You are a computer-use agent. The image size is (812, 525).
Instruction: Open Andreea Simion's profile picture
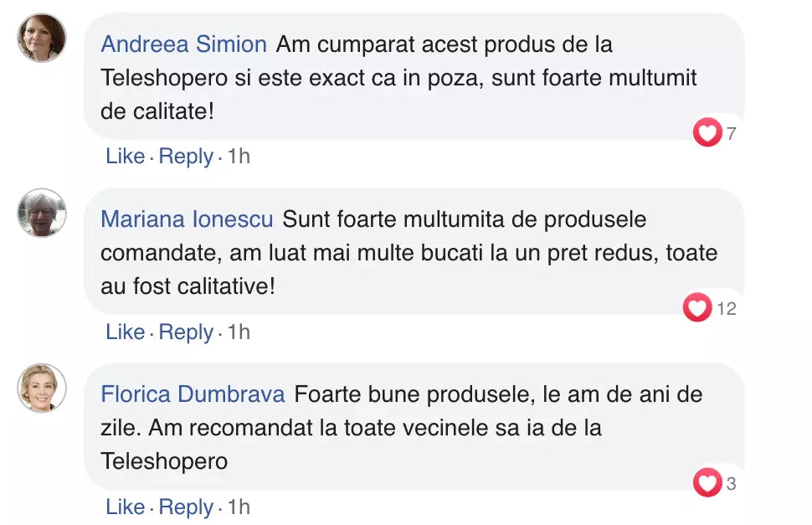click(x=42, y=38)
